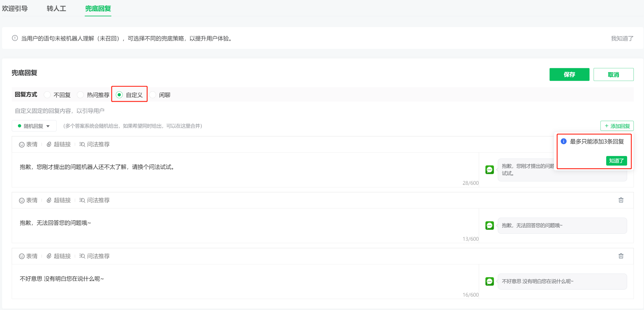Choose the 闲聊 reply mode
The height and width of the screenshot is (310, 644).
tap(153, 95)
